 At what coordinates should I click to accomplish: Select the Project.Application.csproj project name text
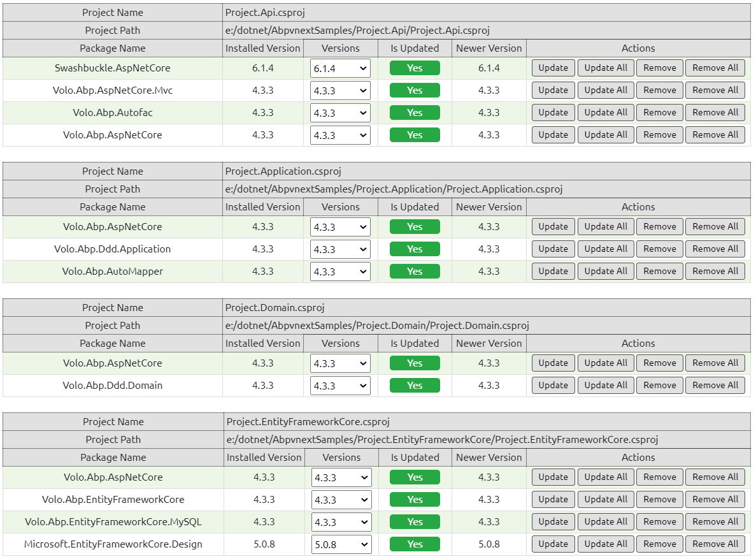pyautogui.click(x=283, y=171)
